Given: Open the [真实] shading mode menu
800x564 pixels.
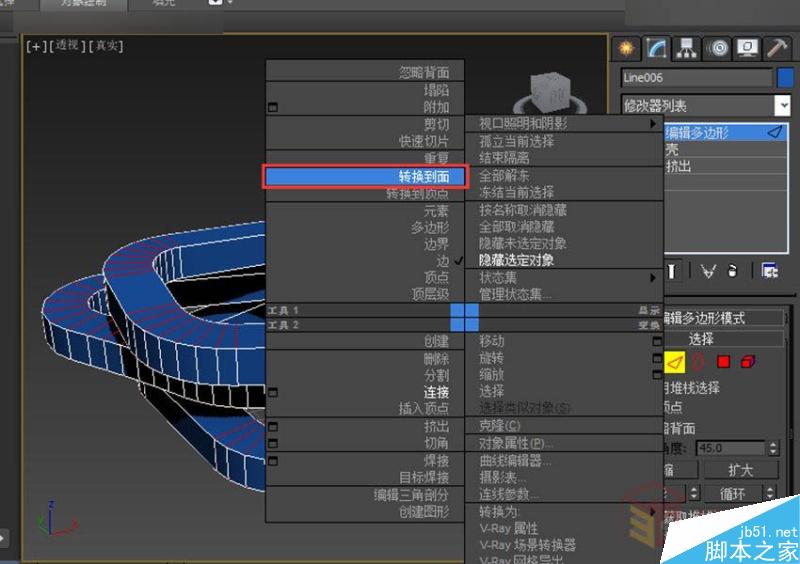Looking at the screenshot, I should click(106, 46).
